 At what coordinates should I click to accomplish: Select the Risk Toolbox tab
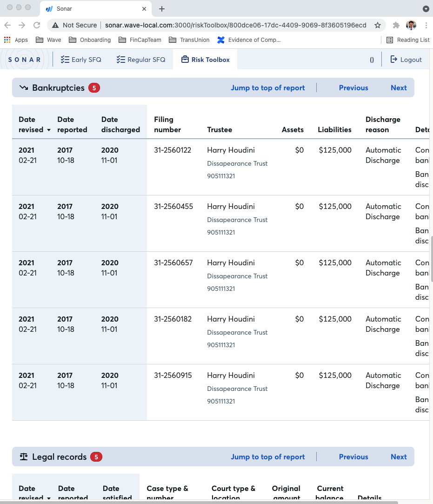point(205,60)
